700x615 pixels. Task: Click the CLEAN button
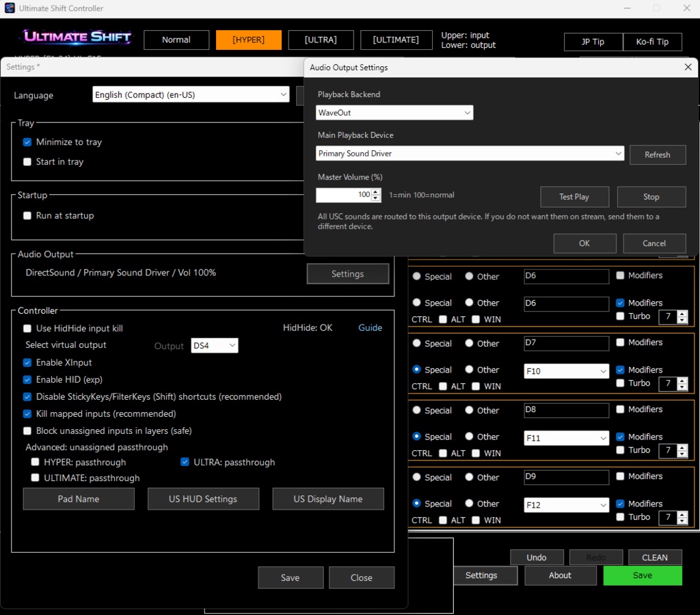tap(655, 557)
